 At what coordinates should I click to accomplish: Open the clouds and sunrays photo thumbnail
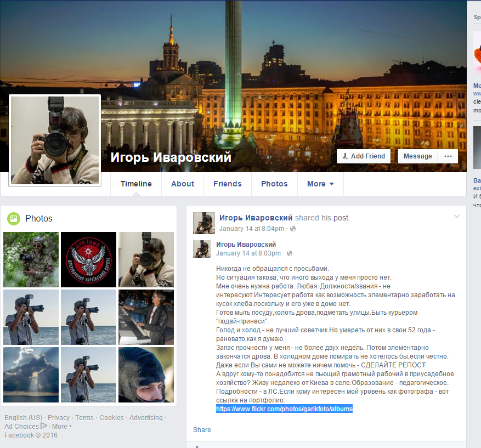pyautogui.click(x=31, y=375)
